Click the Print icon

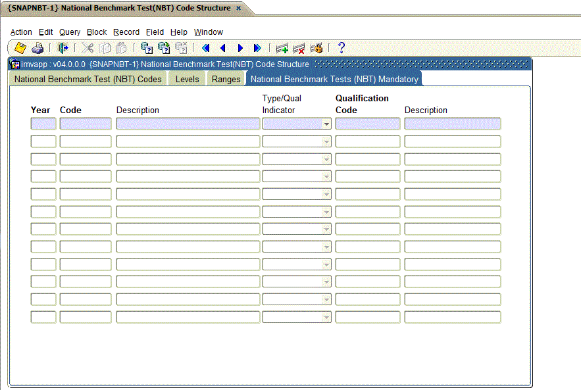(x=38, y=48)
